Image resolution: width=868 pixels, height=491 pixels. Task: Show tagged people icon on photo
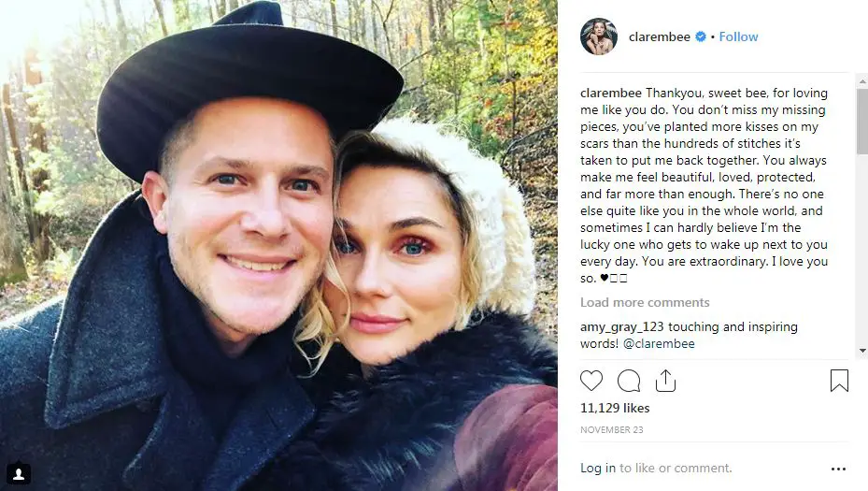tap(19, 474)
